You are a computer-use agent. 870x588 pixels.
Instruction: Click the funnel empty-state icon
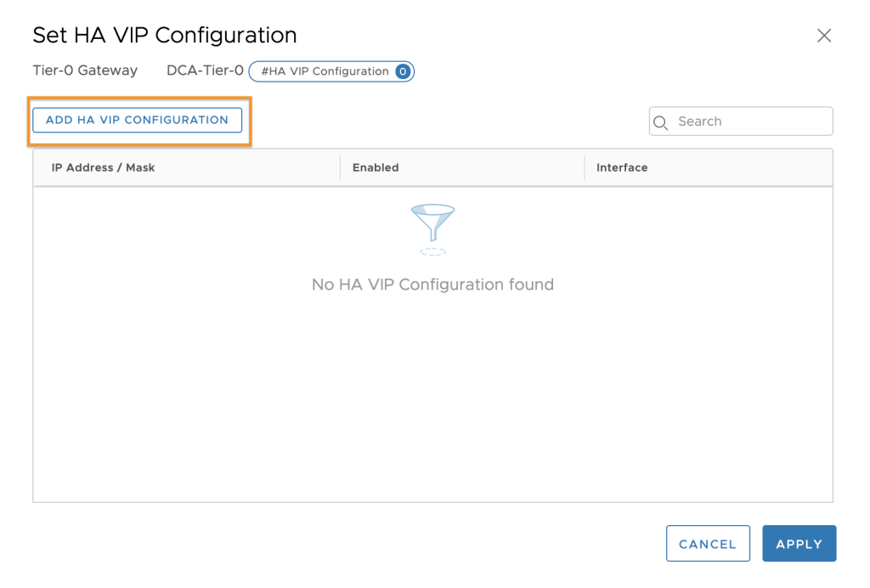(x=432, y=223)
